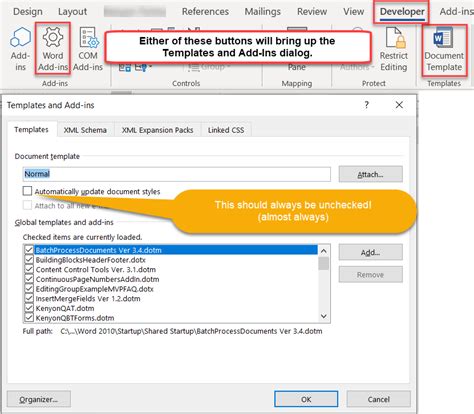The height and width of the screenshot is (414, 474).
Task: Click Cancel in the dialog
Action: click(x=378, y=399)
